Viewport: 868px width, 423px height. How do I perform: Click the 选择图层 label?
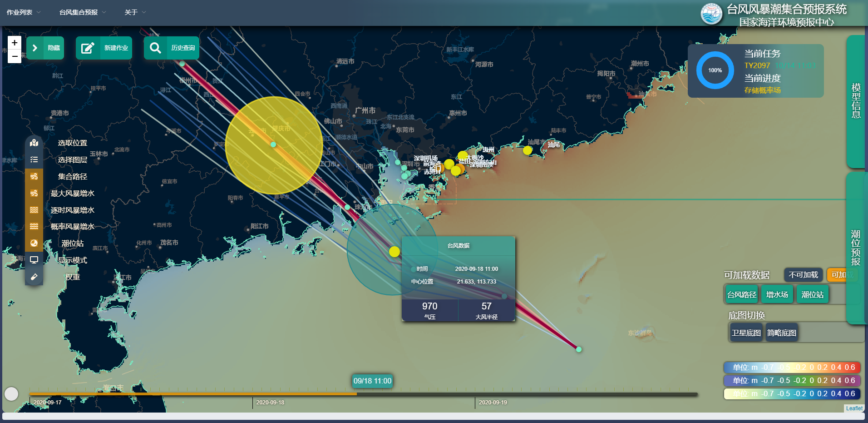click(73, 159)
